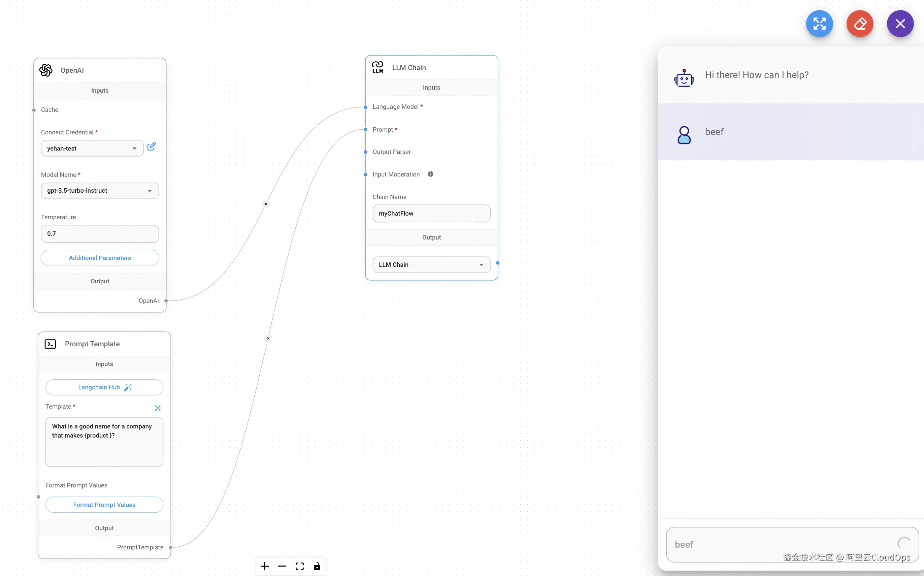
Task: Edit the yehan-test credential pencil icon
Action: point(152,147)
